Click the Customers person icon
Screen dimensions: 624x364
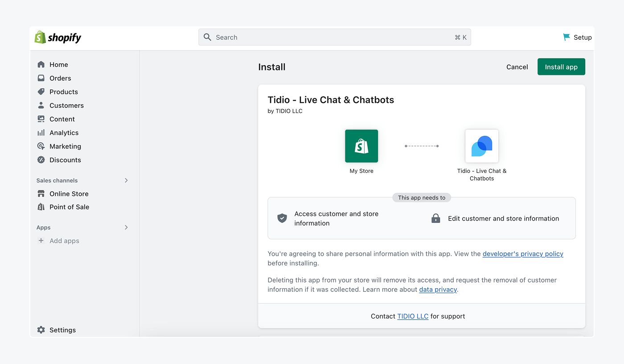pos(41,106)
